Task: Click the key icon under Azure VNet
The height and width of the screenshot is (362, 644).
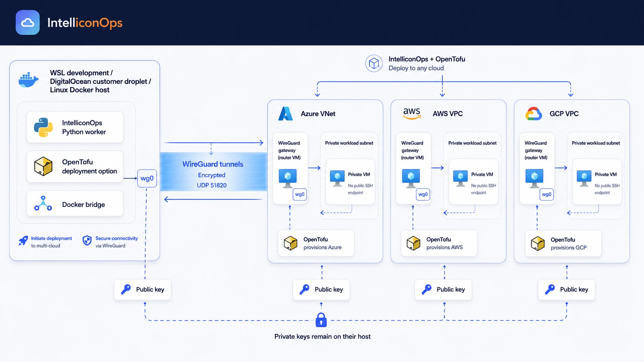Action: point(304,289)
